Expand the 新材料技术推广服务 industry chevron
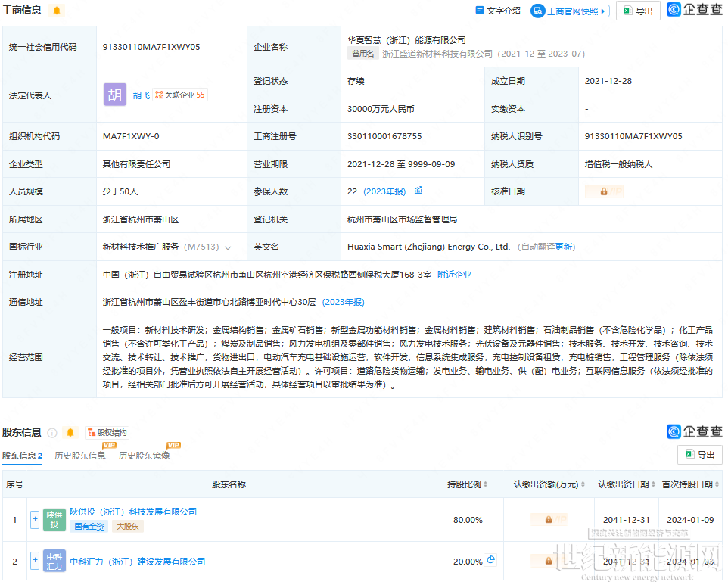This screenshot has height=585, width=728. 228,247
